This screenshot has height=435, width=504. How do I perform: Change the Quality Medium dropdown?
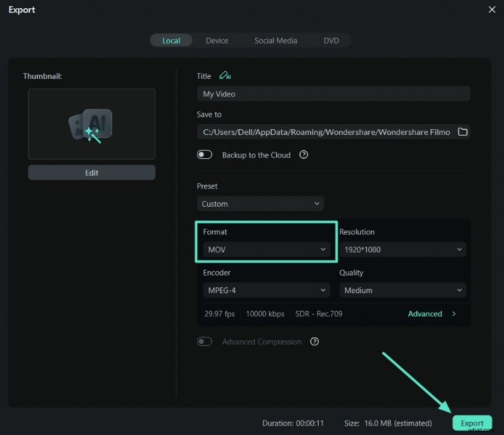(403, 291)
